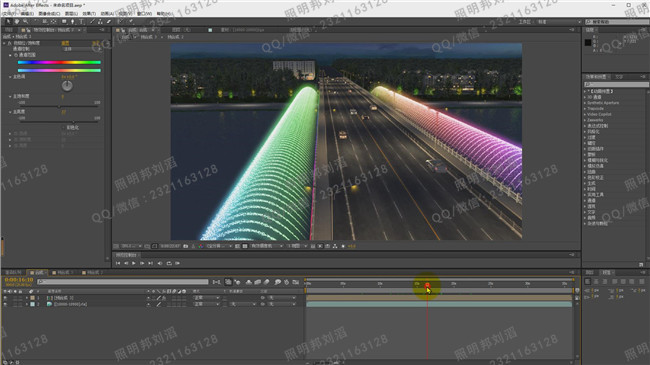Jump to last frame in preview panel

point(150,263)
